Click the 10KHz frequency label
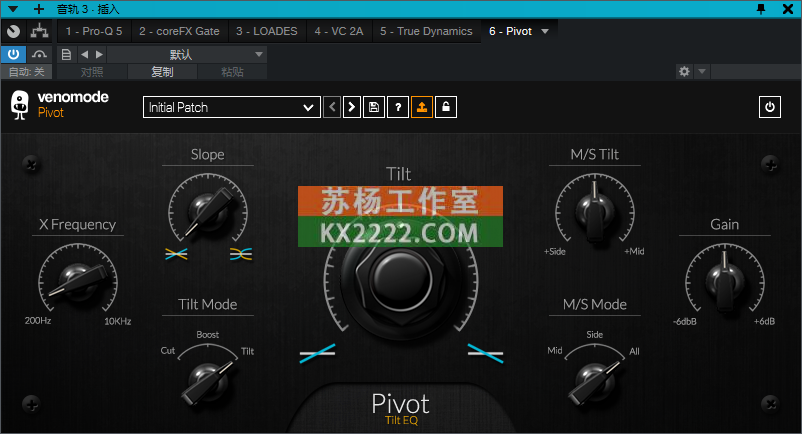This screenshot has height=434, width=802. (118, 322)
